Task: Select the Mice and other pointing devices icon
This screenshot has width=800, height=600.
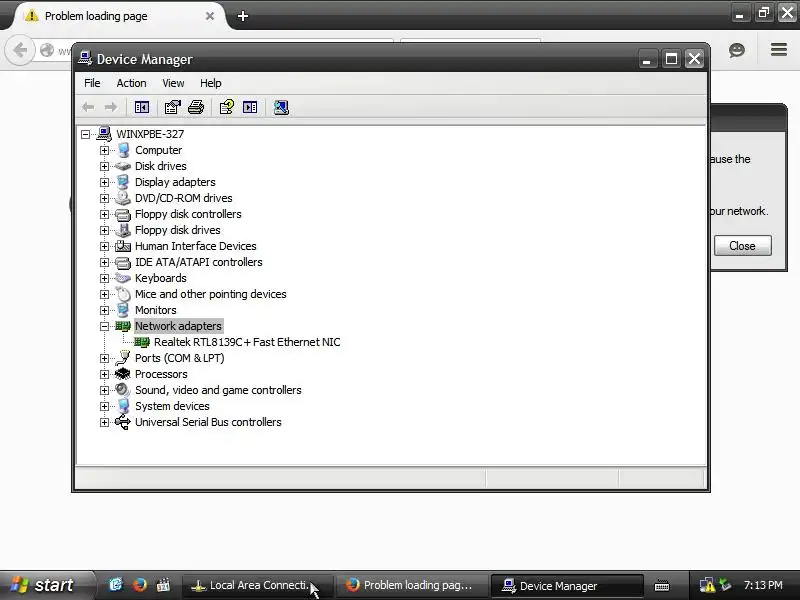Action: pyautogui.click(x=123, y=294)
